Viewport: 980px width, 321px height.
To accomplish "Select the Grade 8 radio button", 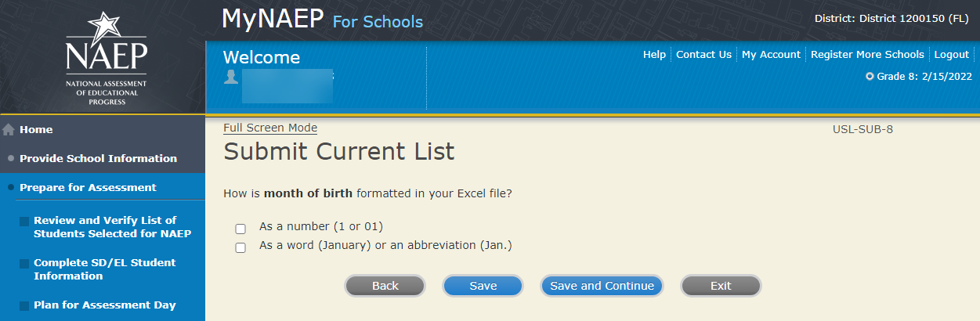I will tap(870, 77).
